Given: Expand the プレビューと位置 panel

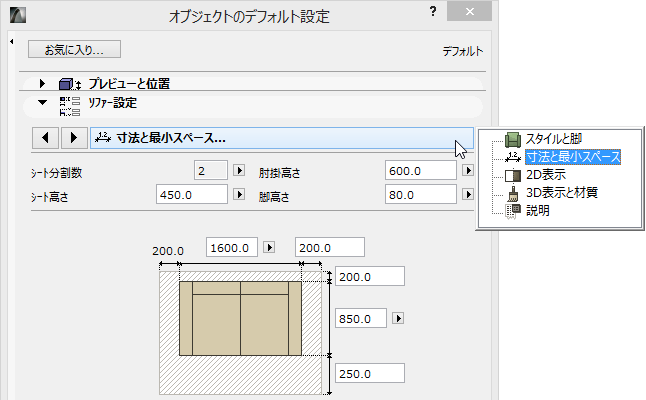Looking at the screenshot, I should pyautogui.click(x=42, y=84).
